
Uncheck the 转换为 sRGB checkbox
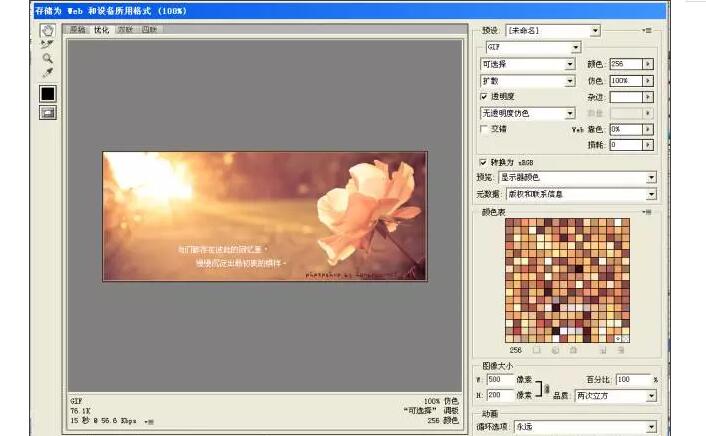[x=485, y=161]
